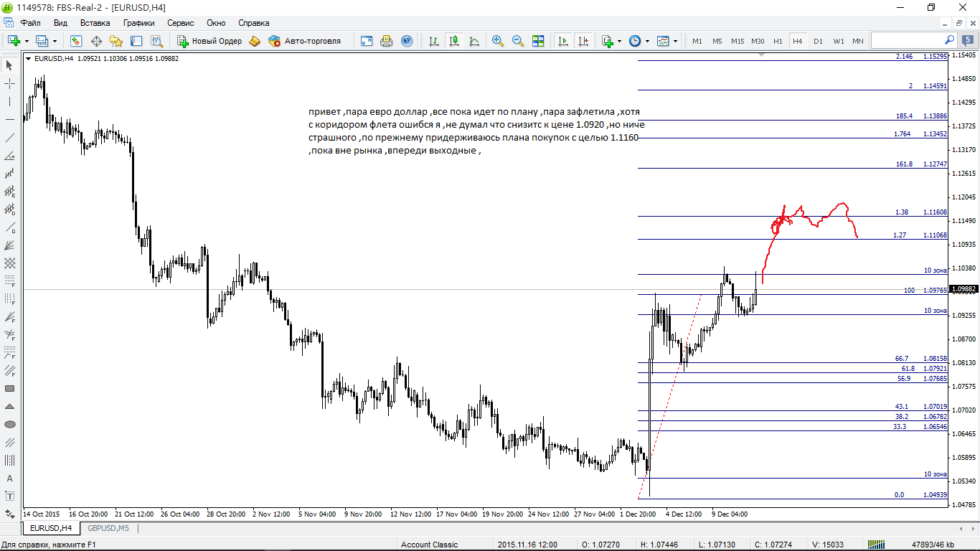Select the Triangle shape tool
The width and height of the screenshot is (980, 551).
10,407
